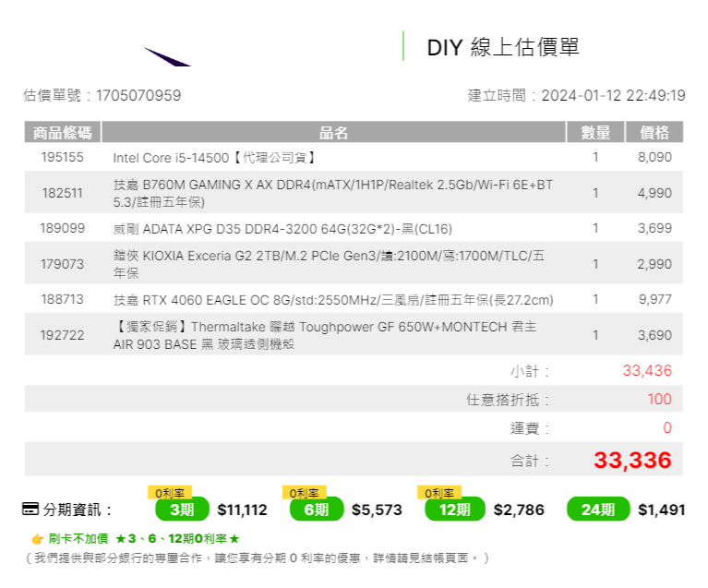
Task: Select the 24期 installment badge
Action: 598,510
